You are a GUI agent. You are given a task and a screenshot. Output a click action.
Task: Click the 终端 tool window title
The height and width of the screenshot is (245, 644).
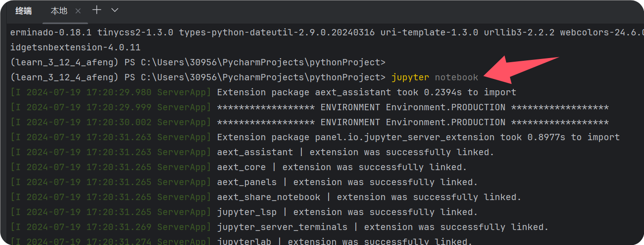tap(24, 10)
